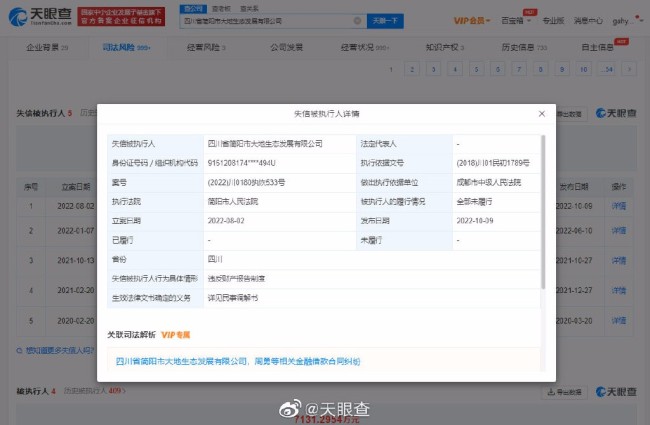Click the next page arrow
650x425 pixels.
coord(629,69)
